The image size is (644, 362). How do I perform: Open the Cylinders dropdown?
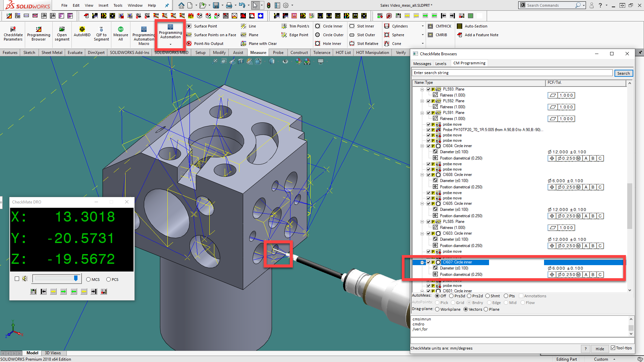(x=423, y=26)
